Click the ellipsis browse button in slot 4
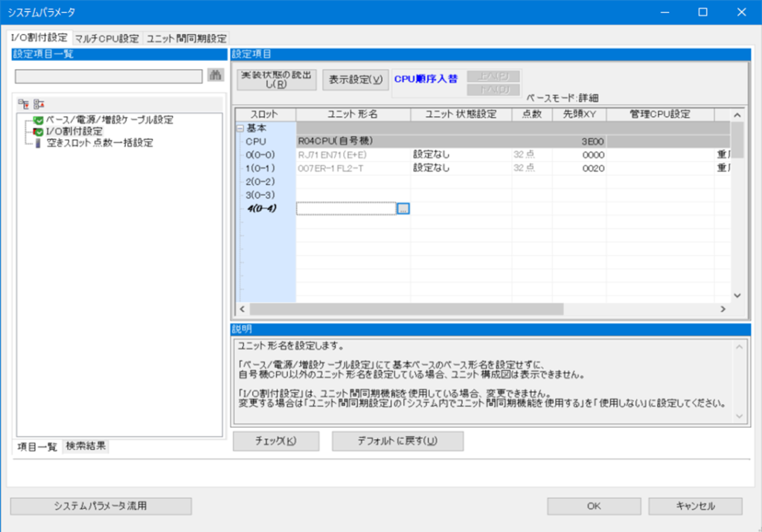Image resolution: width=762 pixels, height=532 pixels. [x=403, y=208]
